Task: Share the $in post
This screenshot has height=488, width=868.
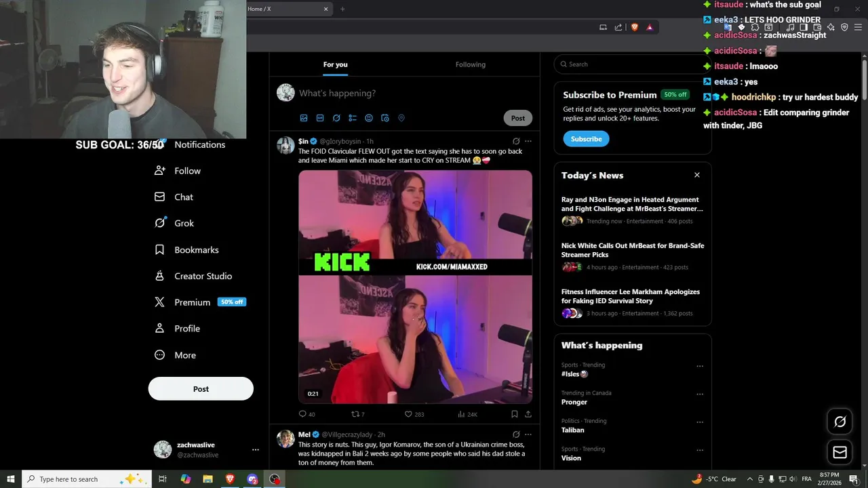Action: click(x=528, y=414)
